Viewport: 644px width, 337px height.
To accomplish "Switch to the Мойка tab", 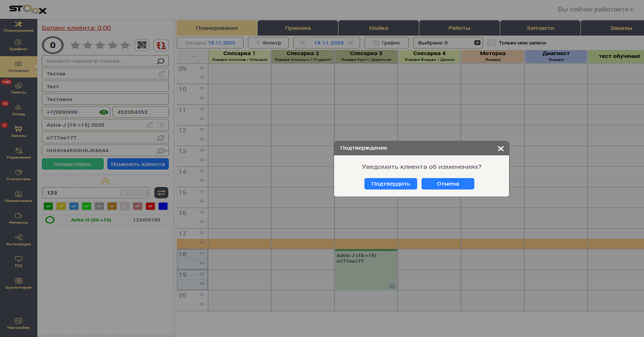I will pyautogui.click(x=378, y=28).
